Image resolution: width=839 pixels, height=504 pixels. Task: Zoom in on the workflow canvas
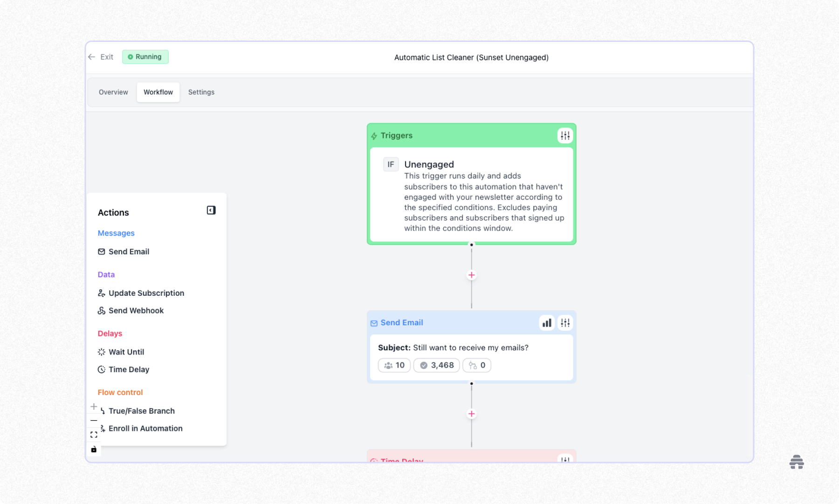[94, 406]
